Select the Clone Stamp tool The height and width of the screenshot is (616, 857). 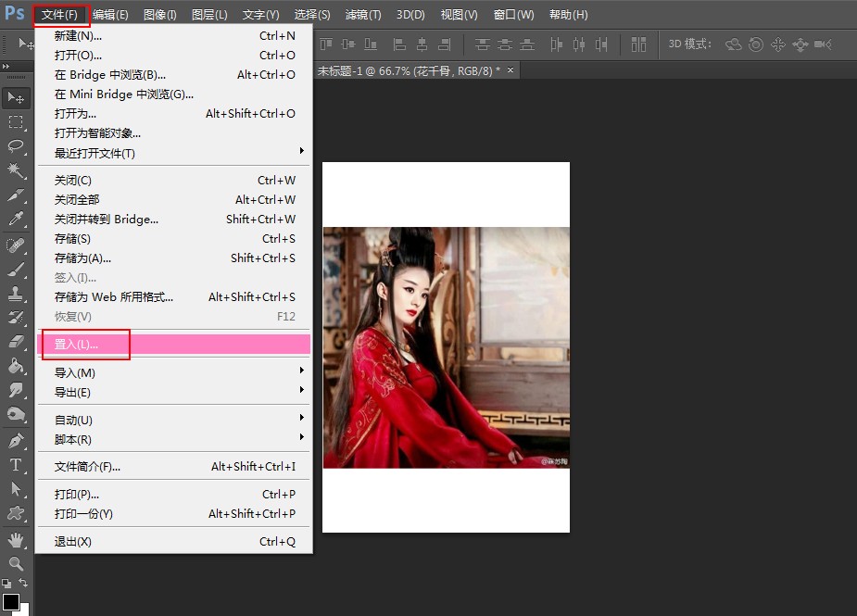pos(16,294)
